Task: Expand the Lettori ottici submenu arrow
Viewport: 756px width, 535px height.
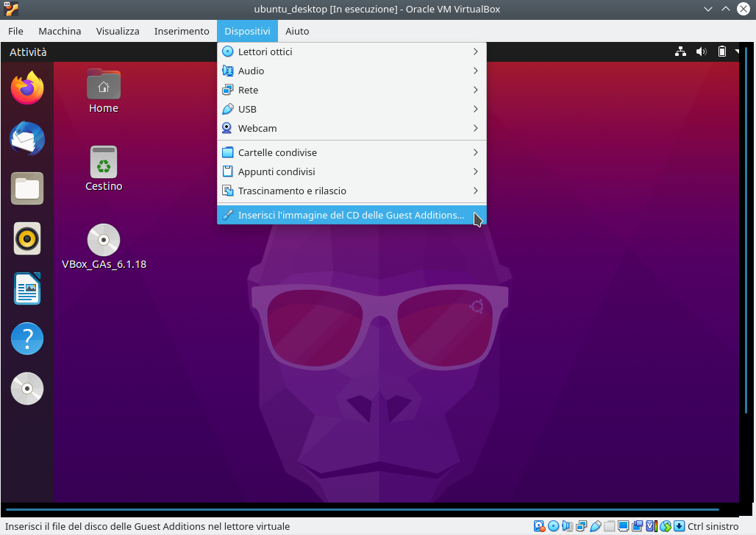Action: pyautogui.click(x=475, y=52)
